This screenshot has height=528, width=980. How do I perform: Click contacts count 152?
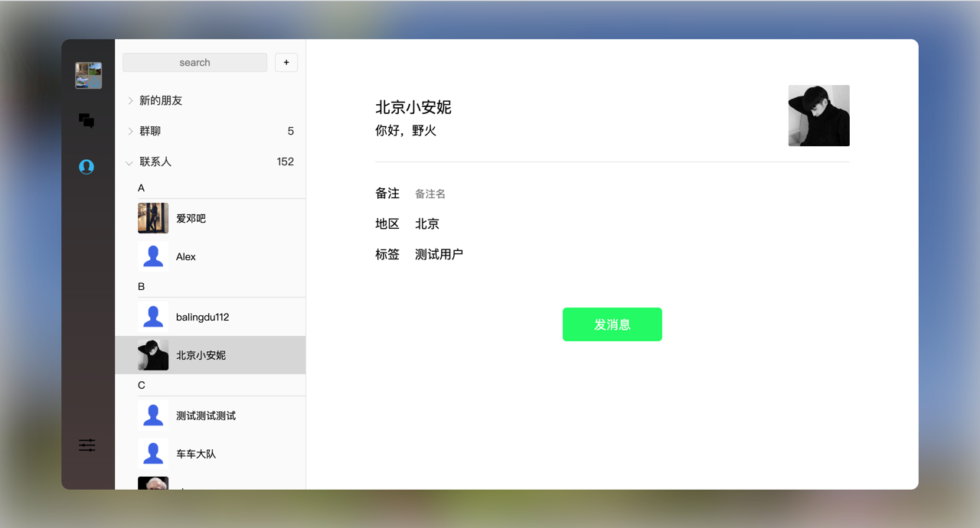[x=286, y=162]
